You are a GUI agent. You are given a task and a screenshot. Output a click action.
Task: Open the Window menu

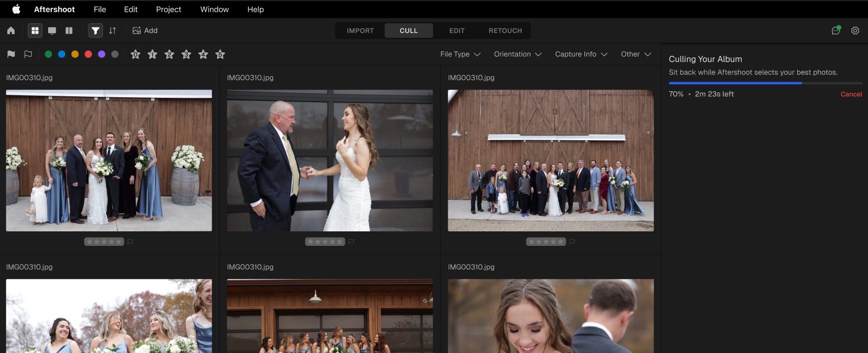click(214, 9)
